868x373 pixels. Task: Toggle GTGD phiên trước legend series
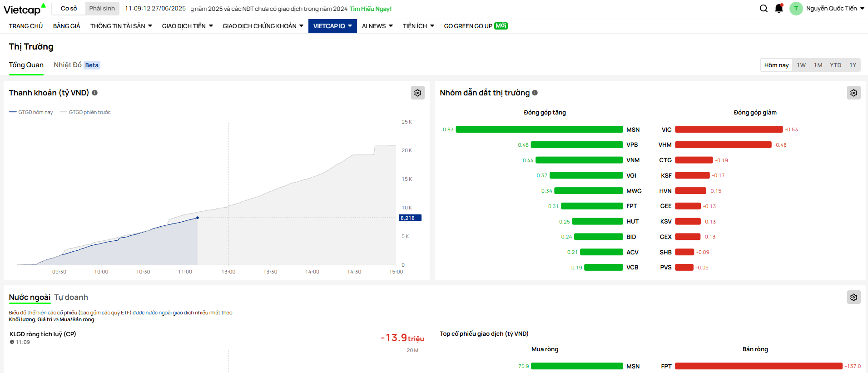(85, 112)
